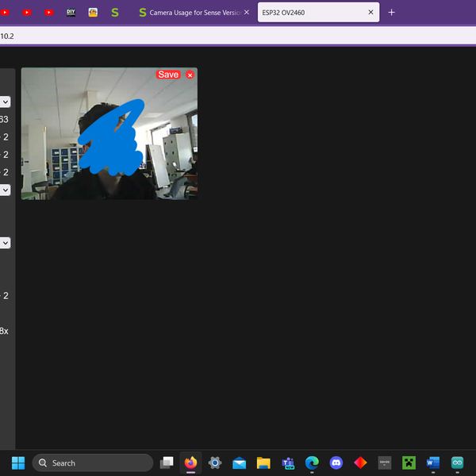The height and width of the screenshot is (476, 476).
Task: Switch to Camera Usage for Sense tab
Action: [190, 13]
